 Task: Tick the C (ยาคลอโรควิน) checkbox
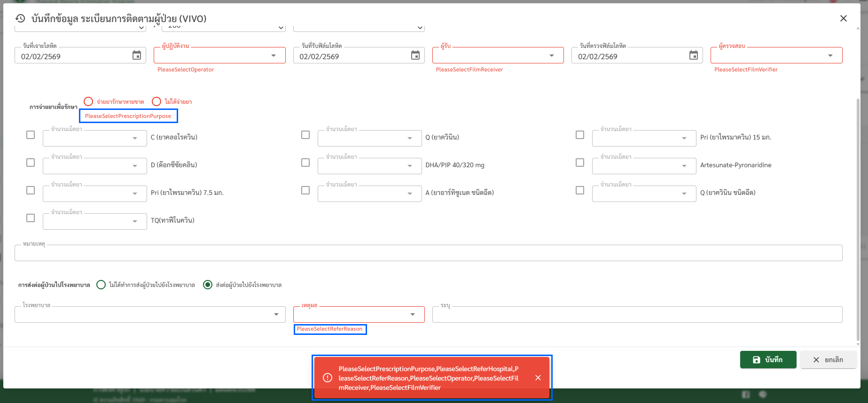[31, 135]
